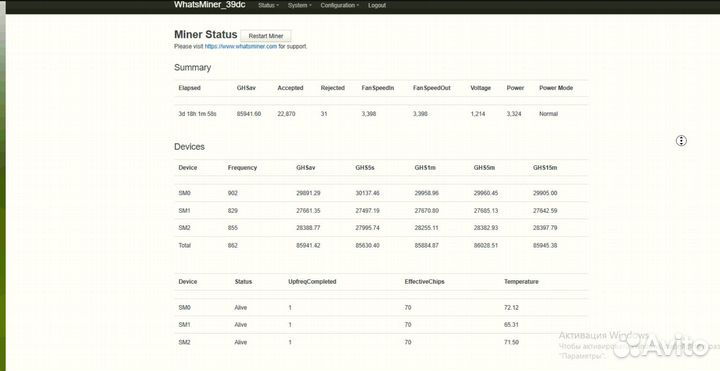
Task: Click the SM0 temperature value 72.12
Action: [x=512, y=308]
